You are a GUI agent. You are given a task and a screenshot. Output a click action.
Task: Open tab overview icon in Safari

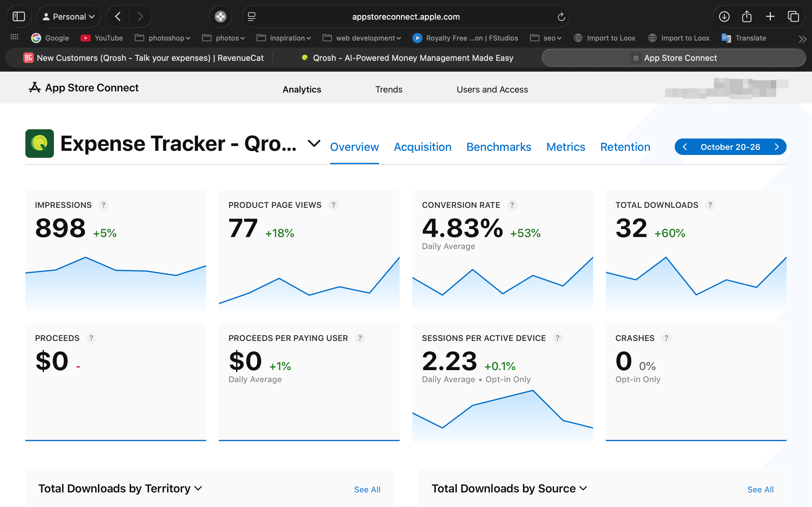[793, 16]
